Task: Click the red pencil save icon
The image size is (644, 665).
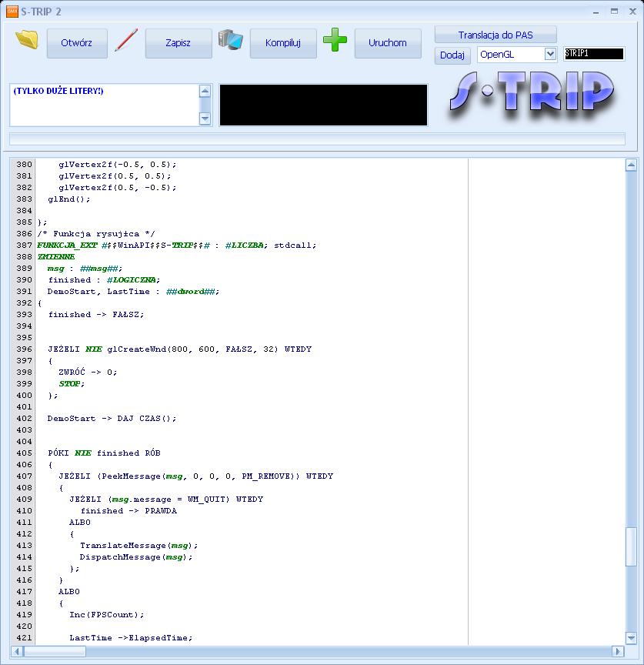Action: pos(125,41)
